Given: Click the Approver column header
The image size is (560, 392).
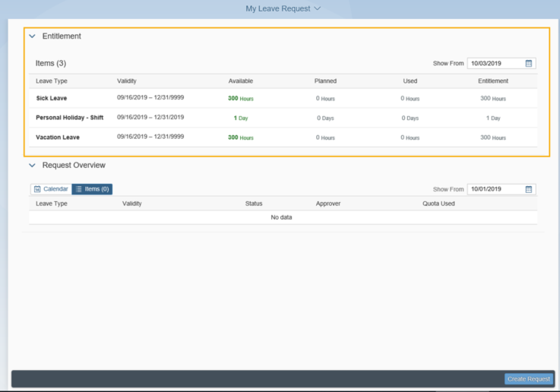Looking at the screenshot, I should (328, 204).
